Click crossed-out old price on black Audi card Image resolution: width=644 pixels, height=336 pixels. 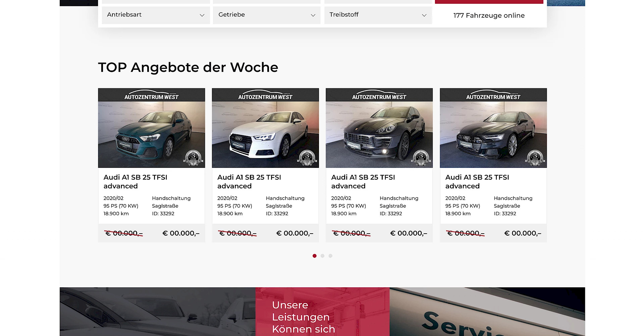[465, 233]
